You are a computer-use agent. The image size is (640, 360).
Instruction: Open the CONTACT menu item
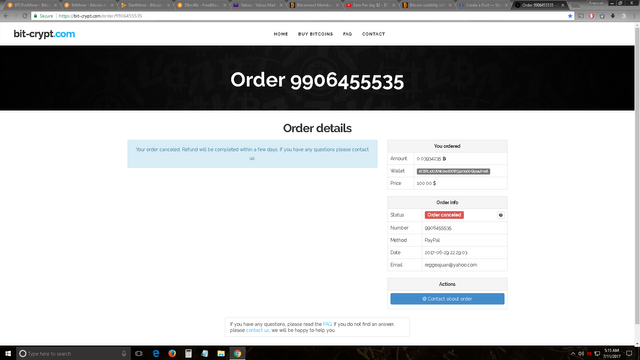[x=373, y=34]
